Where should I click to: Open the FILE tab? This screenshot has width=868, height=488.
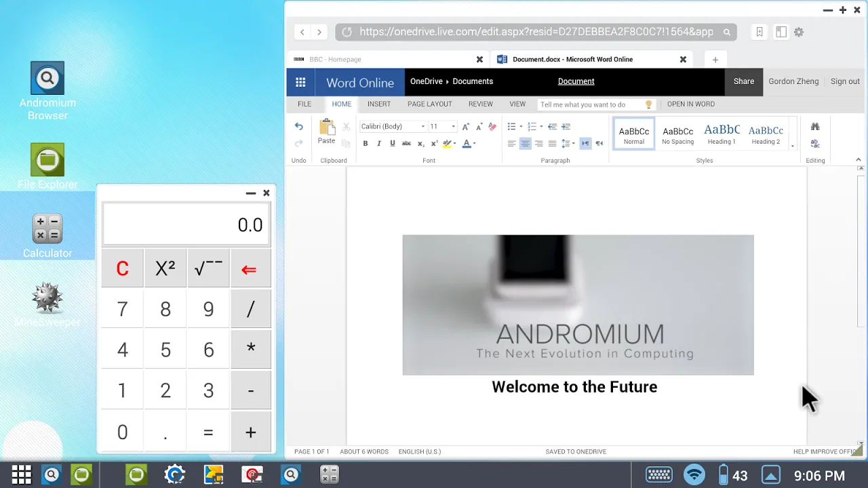[304, 104]
